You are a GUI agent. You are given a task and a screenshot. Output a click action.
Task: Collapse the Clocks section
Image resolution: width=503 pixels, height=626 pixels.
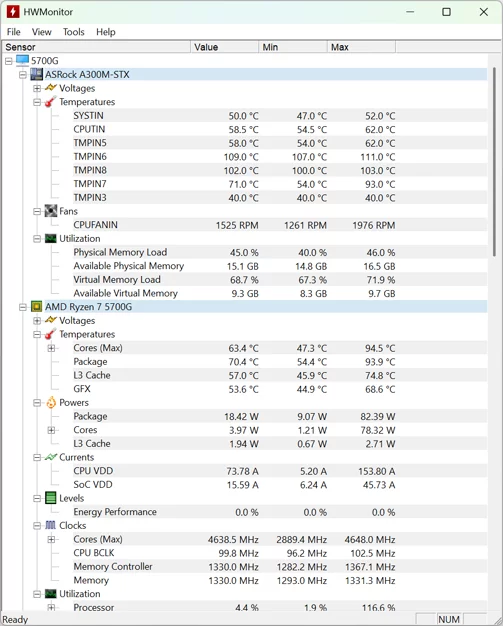coord(37,526)
